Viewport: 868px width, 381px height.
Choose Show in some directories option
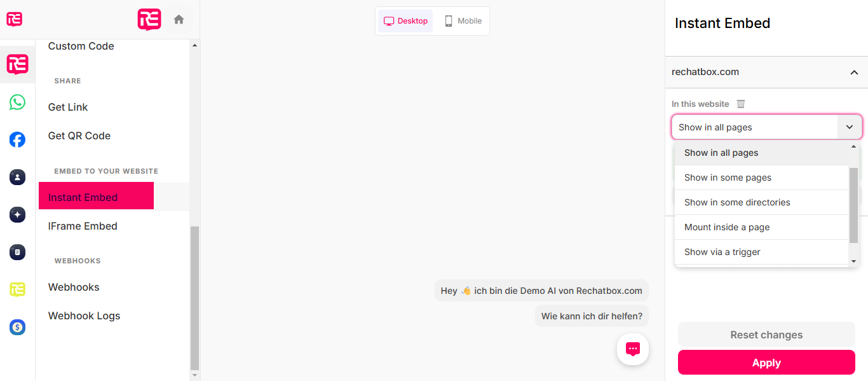click(761, 202)
